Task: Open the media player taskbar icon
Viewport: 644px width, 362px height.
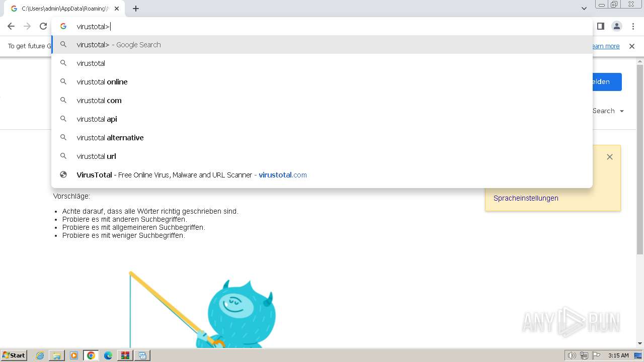Action: [74, 355]
